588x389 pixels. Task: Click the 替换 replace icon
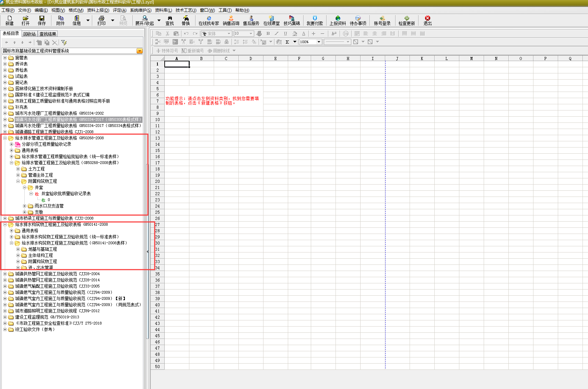pyautogui.click(x=186, y=20)
